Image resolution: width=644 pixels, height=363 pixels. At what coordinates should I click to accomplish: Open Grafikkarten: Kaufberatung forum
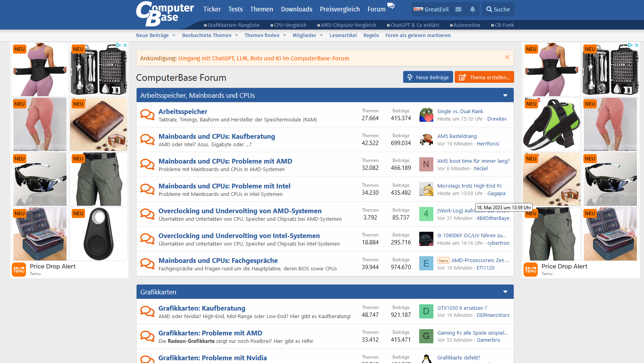pyautogui.click(x=202, y=308)
